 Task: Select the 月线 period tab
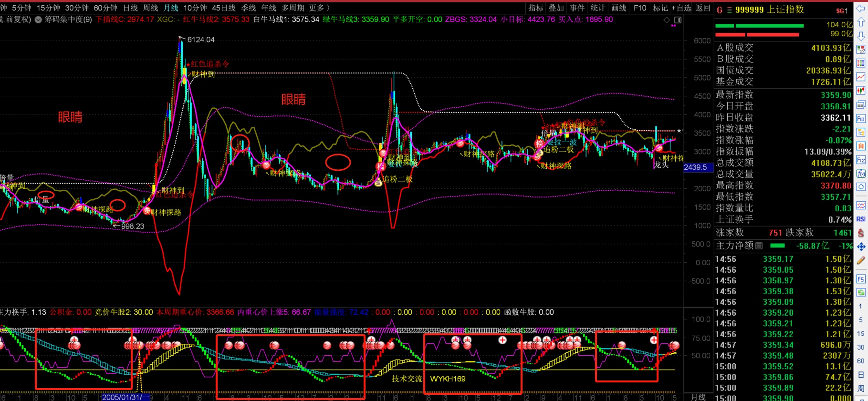[x=171, y=8]
